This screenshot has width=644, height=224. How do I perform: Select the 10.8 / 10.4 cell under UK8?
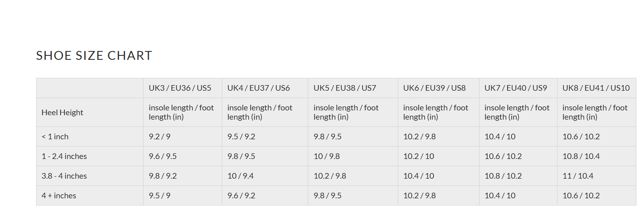[581, 156]
